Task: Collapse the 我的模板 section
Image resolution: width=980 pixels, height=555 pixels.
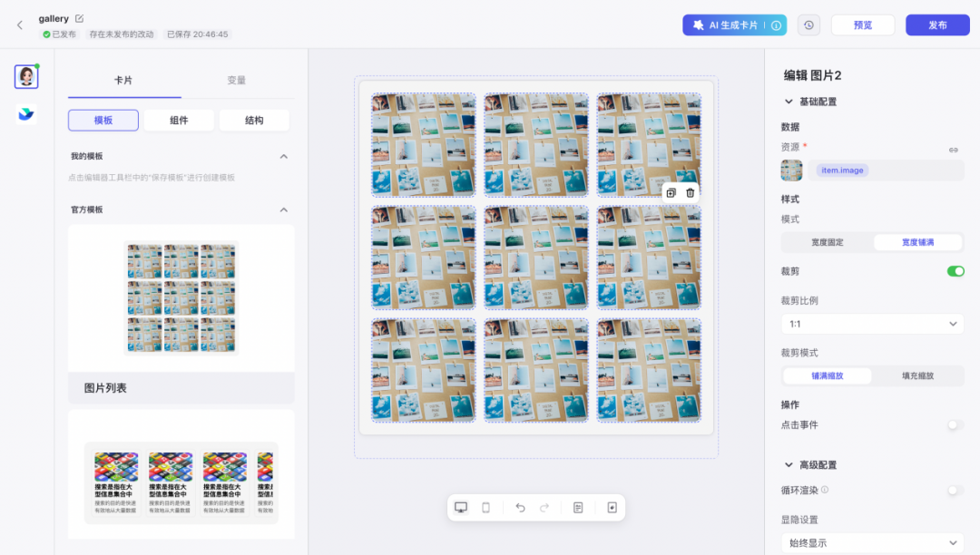Action: click(x=284, y=157)
